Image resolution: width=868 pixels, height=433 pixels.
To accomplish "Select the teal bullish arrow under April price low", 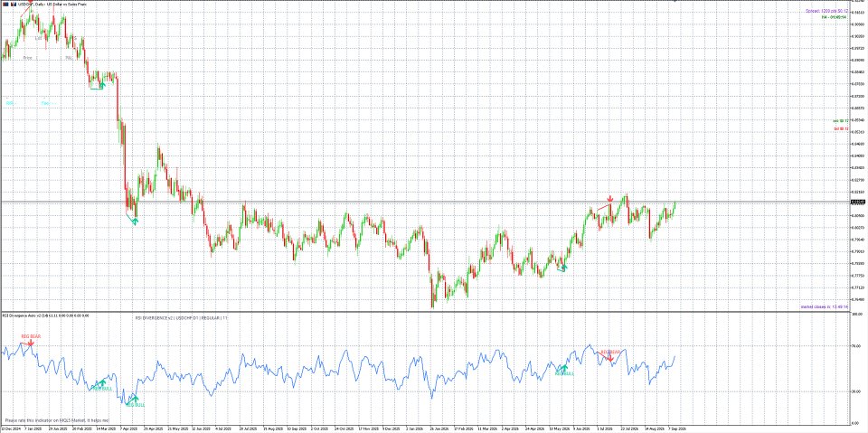I will click(x=134, y=221).
